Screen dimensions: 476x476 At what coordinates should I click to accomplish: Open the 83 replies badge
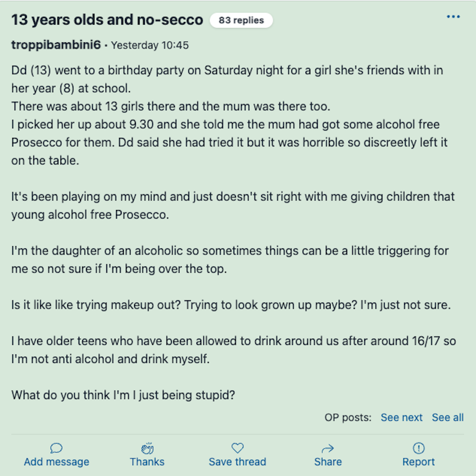(241, 20)
